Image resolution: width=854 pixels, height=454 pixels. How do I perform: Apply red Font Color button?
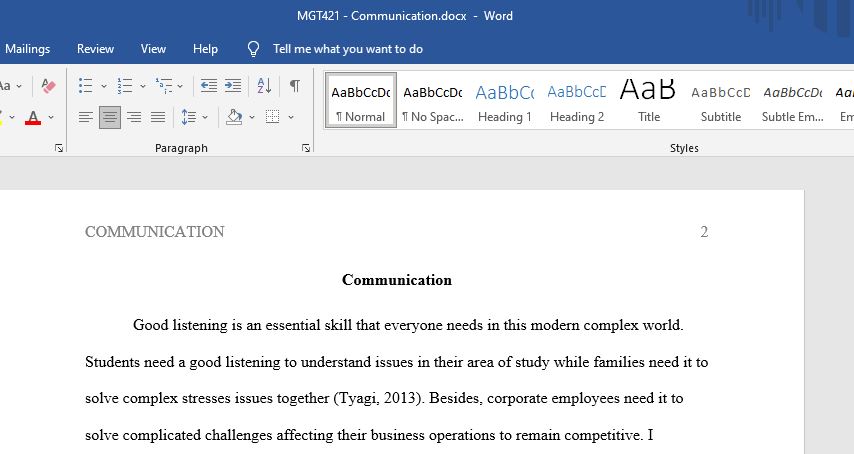33,117
